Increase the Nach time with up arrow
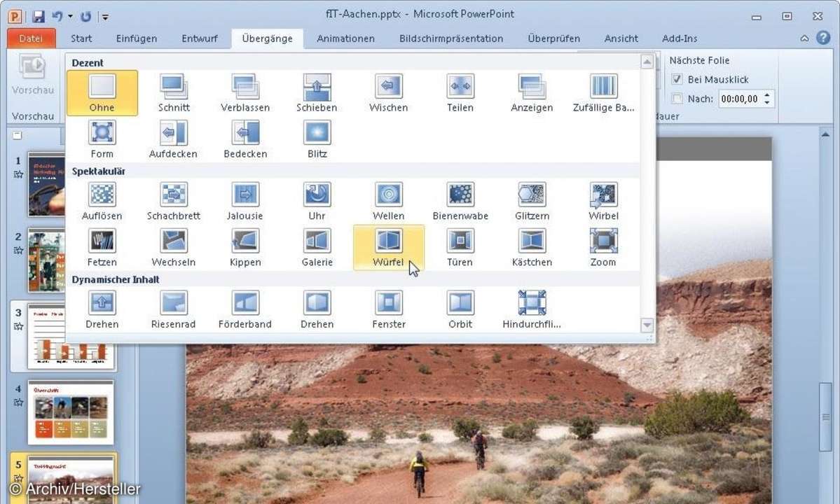The width and height of the screenshot is (840, 504). [x=768, y=95]
